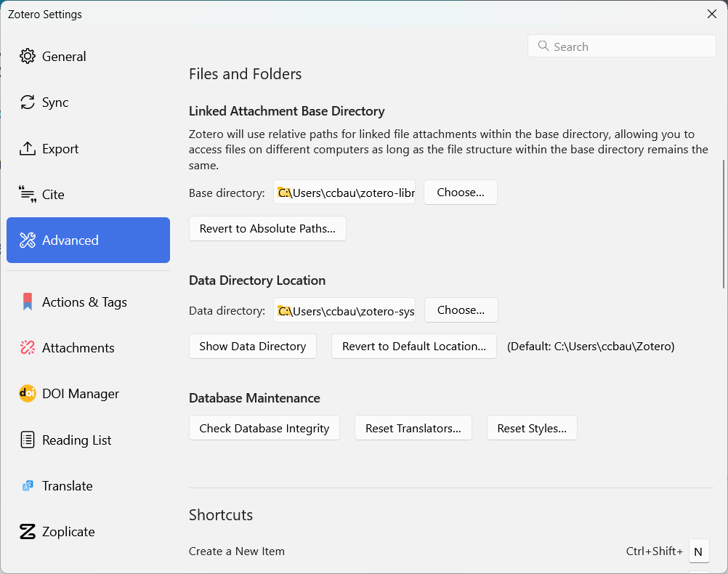Click the Export upload icon
728x574 pixels.
click(x=28, y=149)
